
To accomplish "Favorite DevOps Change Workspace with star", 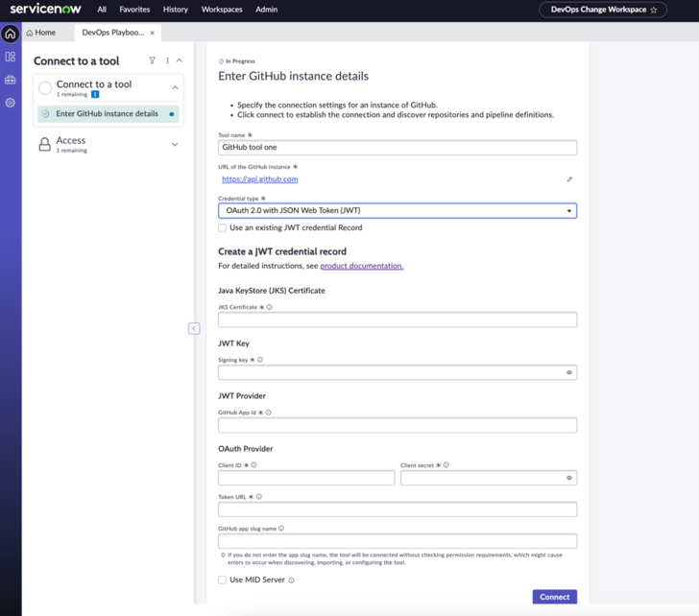I will 654,10.
